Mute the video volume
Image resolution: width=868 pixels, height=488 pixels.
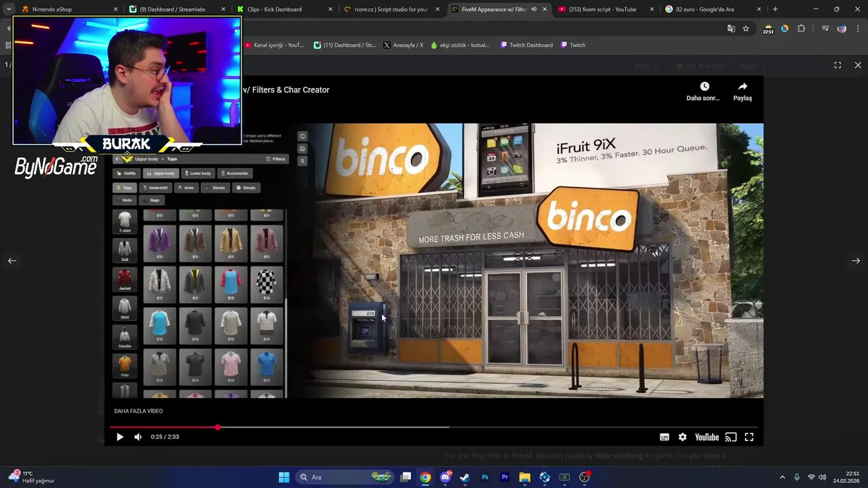(x=138, y=437)
